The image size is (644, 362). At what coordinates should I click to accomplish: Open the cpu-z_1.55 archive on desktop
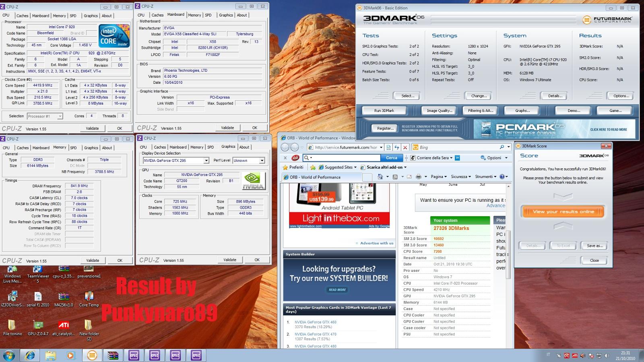tap(63, 271)
